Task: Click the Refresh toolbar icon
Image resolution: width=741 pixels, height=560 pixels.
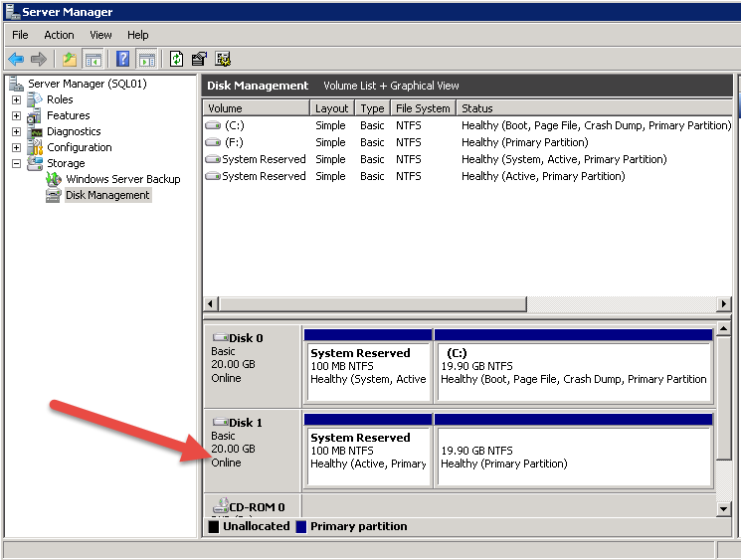Action: coord(176,59)
